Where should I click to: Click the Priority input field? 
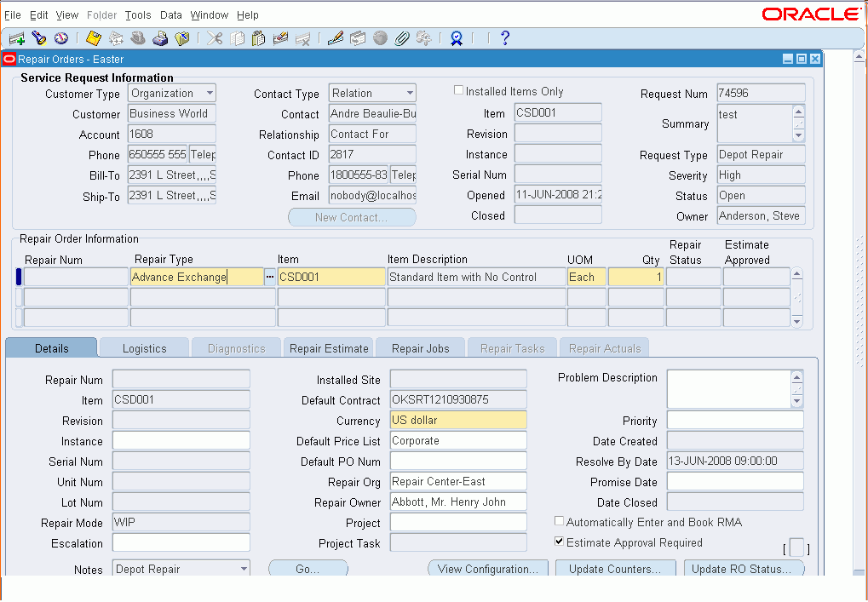click(735, 420)
